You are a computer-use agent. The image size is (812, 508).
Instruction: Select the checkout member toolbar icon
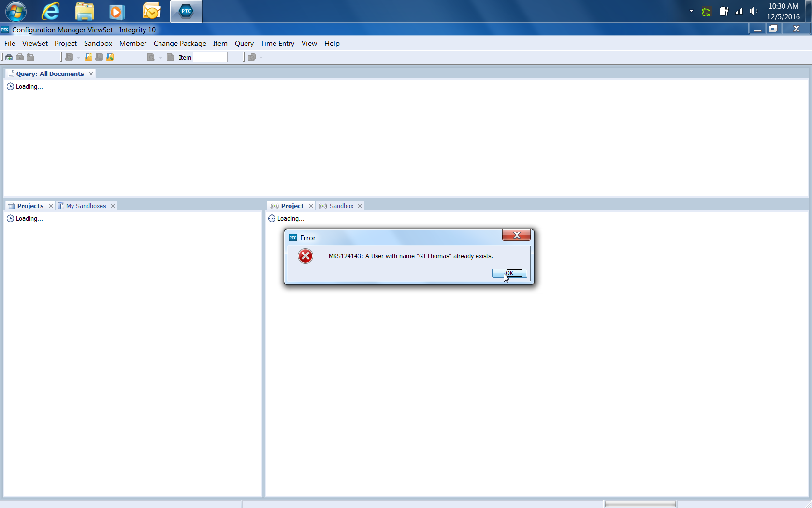coord(99,57)
